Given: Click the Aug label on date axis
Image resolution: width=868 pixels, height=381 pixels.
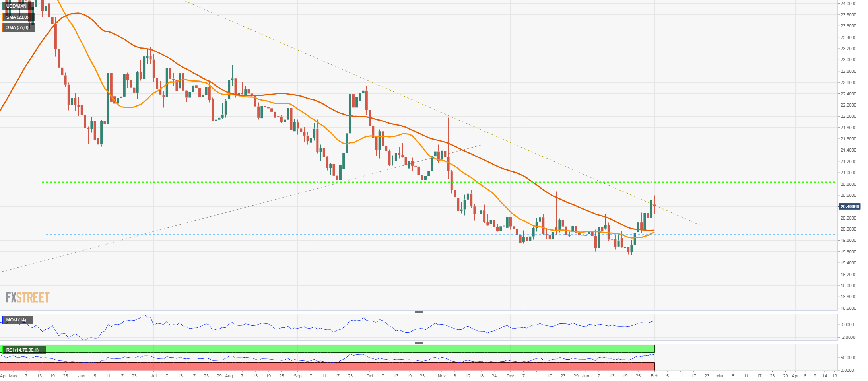Looking at the screenshot, I should click(x=229, y=376).
